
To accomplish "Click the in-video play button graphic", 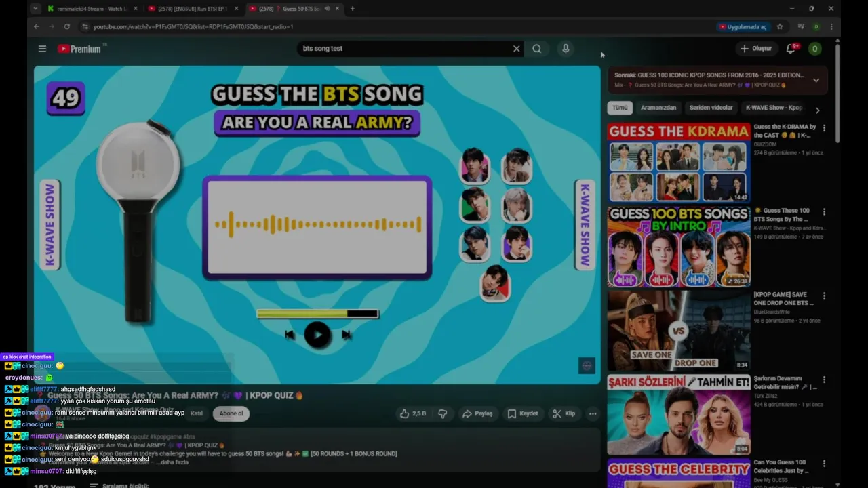I will pyautogui.click(x=317, y=334).
